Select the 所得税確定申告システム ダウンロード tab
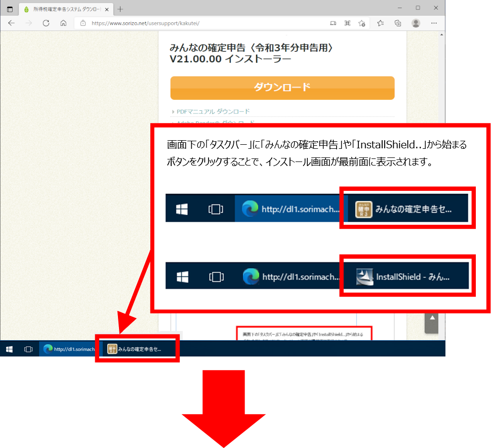Screen dimensions: 491x448 66,9
